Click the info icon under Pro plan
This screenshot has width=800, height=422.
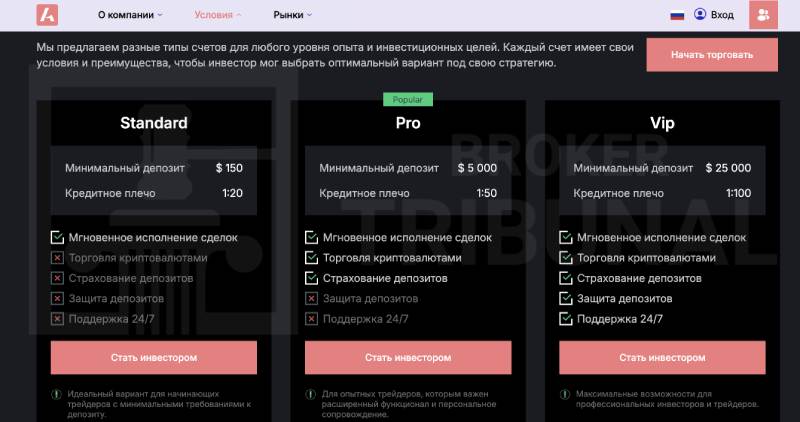[x=311, y=394]
